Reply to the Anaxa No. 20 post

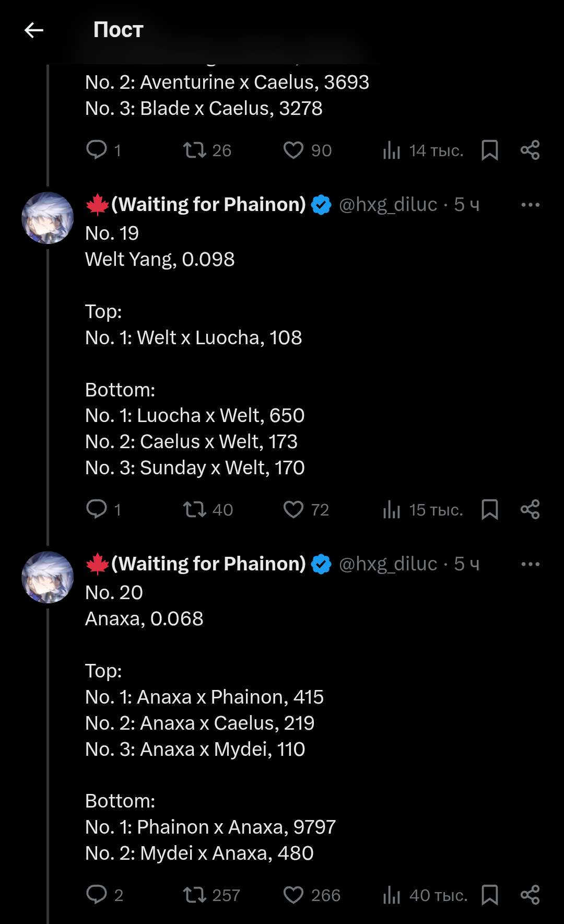tap(97, 895)
